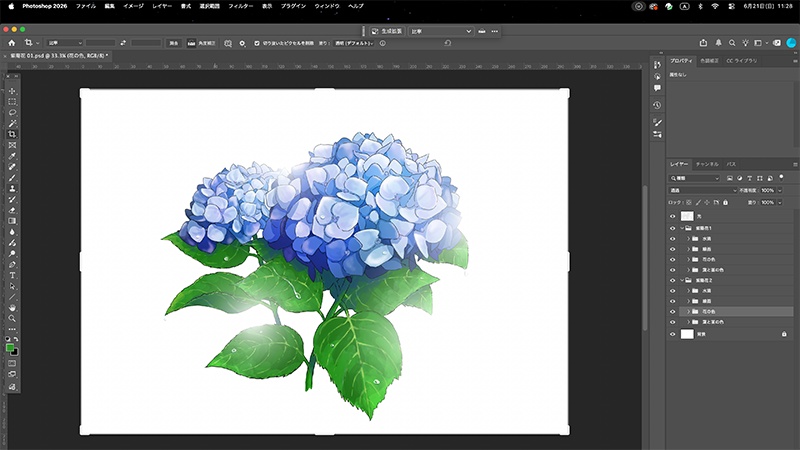Open the フィルター menu

240,6
